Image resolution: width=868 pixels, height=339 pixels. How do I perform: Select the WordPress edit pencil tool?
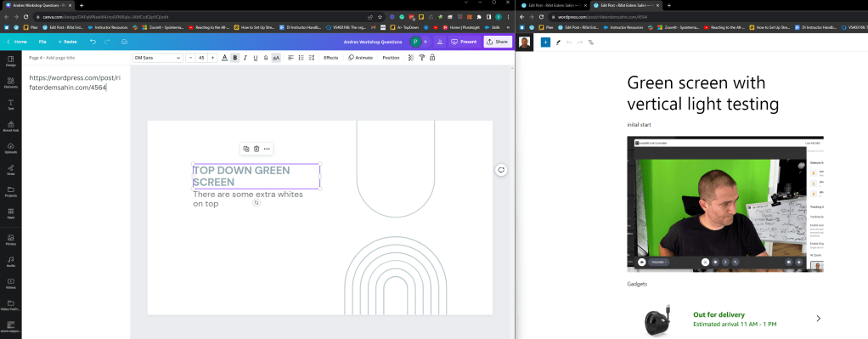(x=558, y=42)
